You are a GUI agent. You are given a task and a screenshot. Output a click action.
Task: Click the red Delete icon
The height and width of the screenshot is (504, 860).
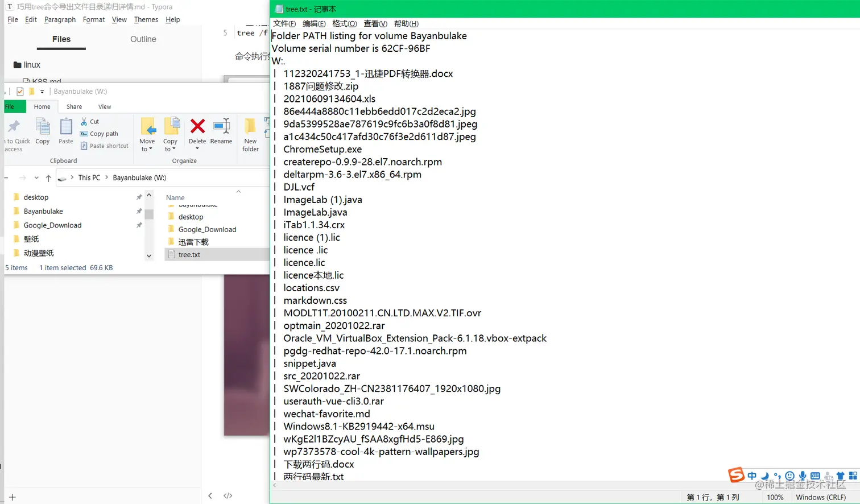tap(197, 126)
